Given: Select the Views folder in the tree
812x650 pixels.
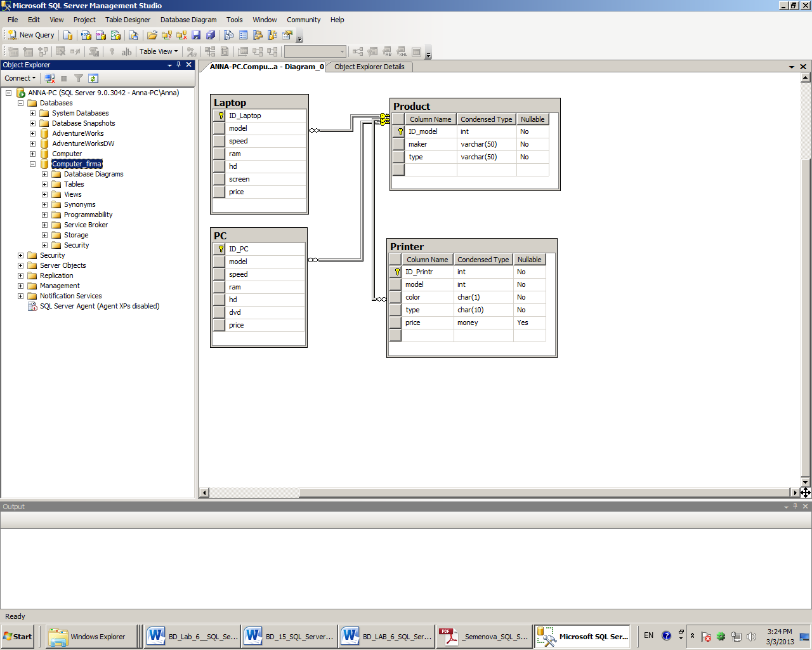Looking at the screenshot, I should pos(73,194).
